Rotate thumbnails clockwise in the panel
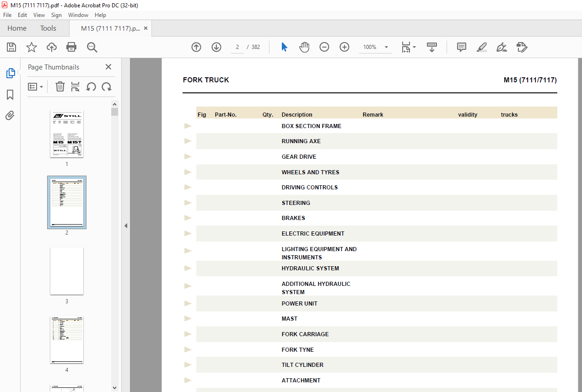The height and width of the screenshot is (392, 582). 107,86
